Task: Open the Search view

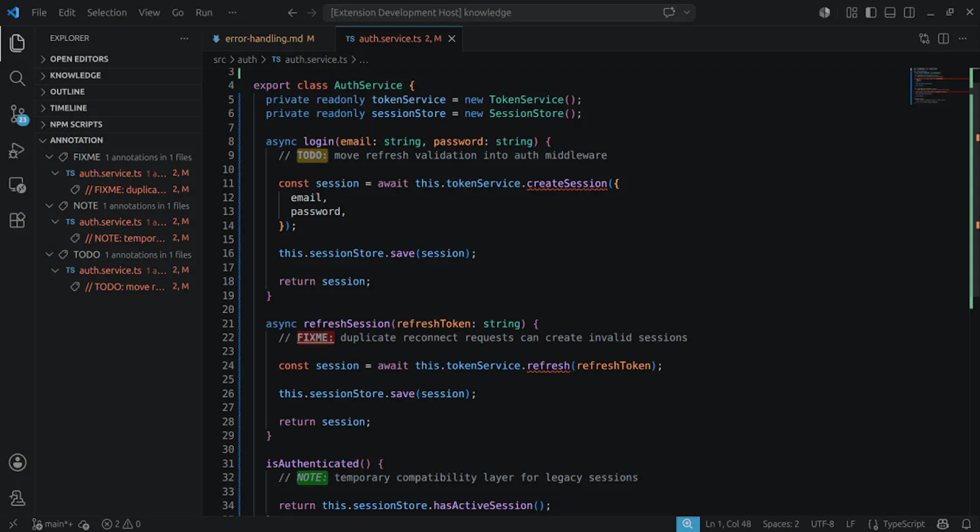Action: [x=17, y=78]
